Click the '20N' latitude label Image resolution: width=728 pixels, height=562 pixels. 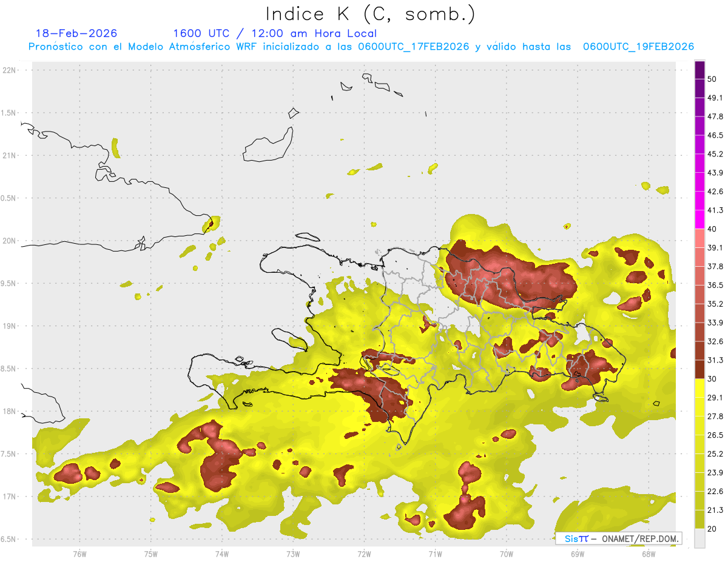click(x=10, y=241)
